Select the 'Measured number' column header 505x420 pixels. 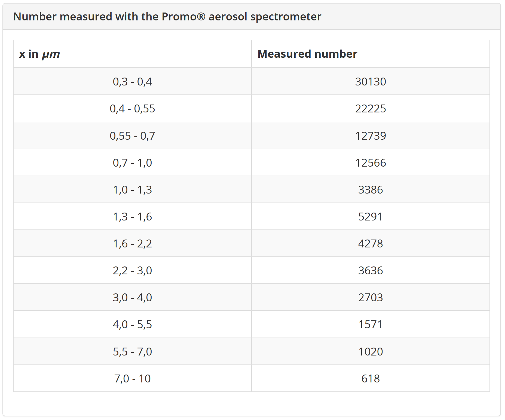click(x=371, y=54)
